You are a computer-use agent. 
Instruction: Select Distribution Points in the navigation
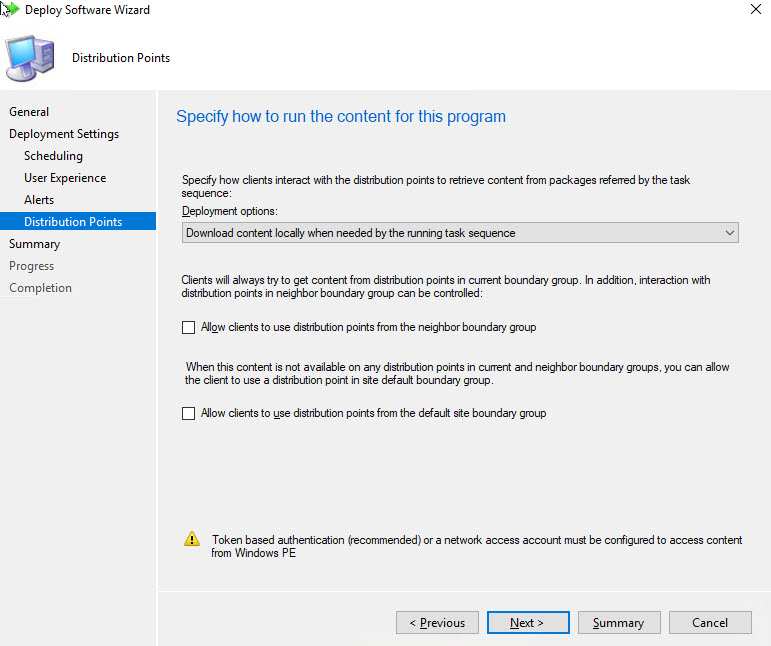tap(73, 222)
